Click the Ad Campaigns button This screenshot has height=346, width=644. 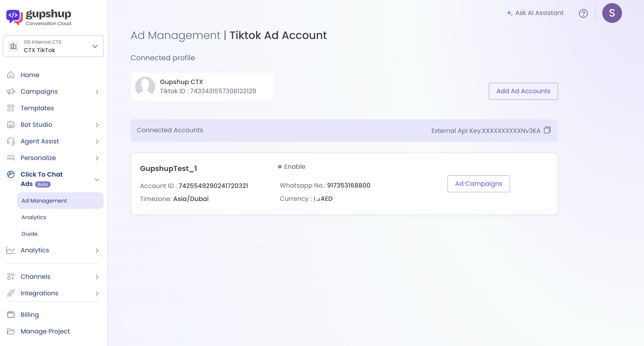478,184
